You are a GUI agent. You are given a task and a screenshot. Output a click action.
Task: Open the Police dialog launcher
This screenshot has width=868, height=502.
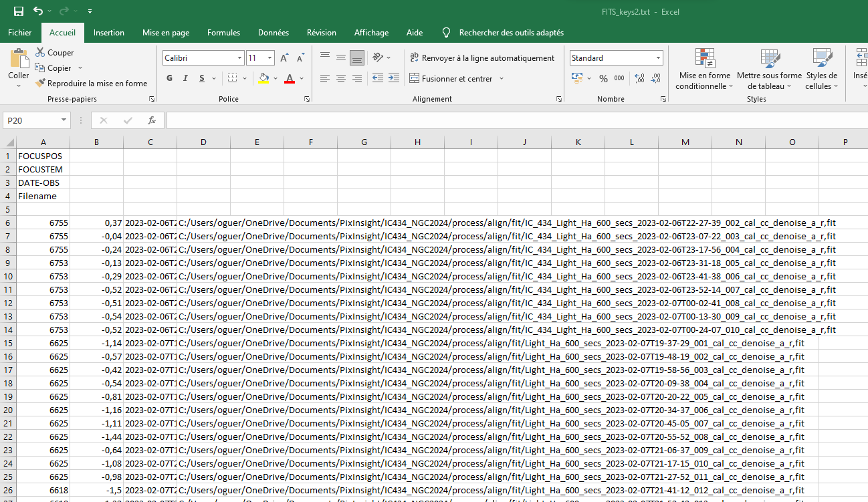tap(307, 99)
